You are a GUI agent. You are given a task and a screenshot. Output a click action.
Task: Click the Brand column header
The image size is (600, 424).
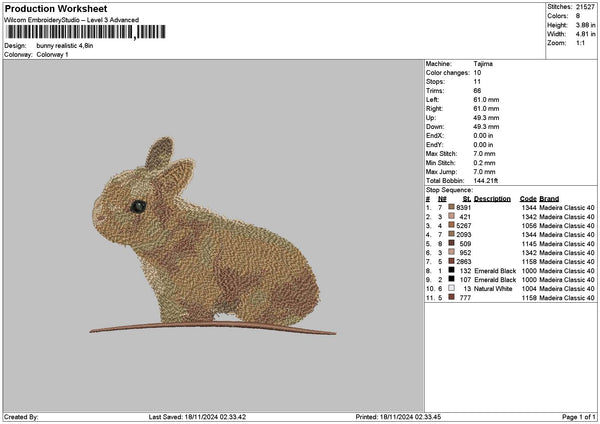(x=549, y=198)
